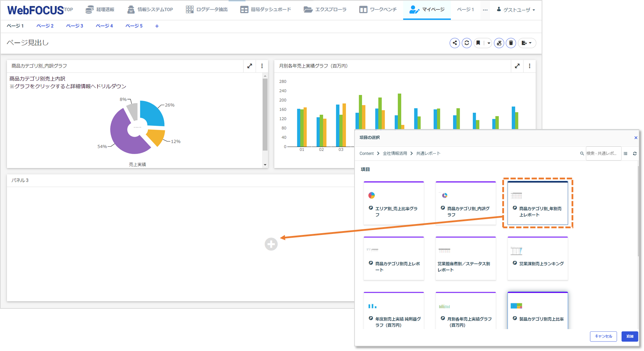Switch to the ページ 3 tab
644x351 pixels.
click(74, 26)
